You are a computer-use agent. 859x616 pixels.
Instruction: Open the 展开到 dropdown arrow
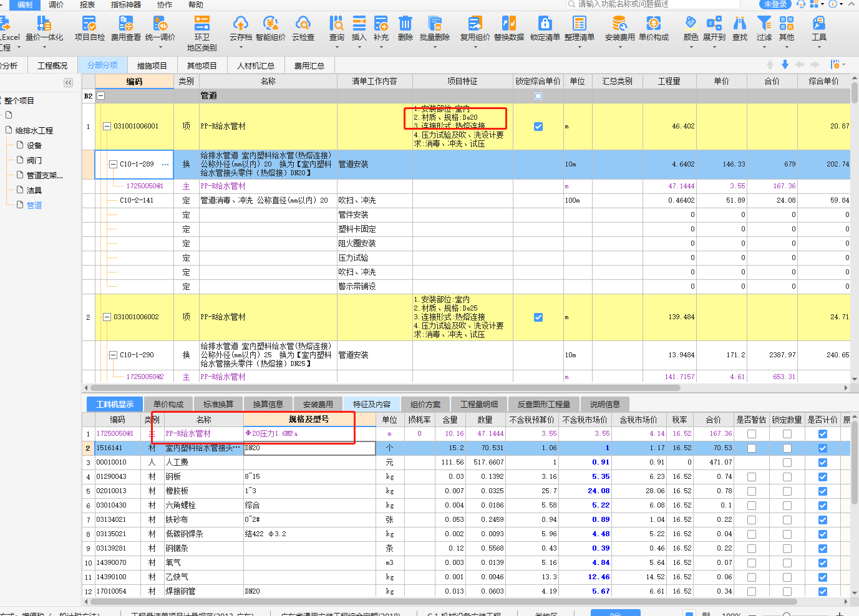coord(714,47)
